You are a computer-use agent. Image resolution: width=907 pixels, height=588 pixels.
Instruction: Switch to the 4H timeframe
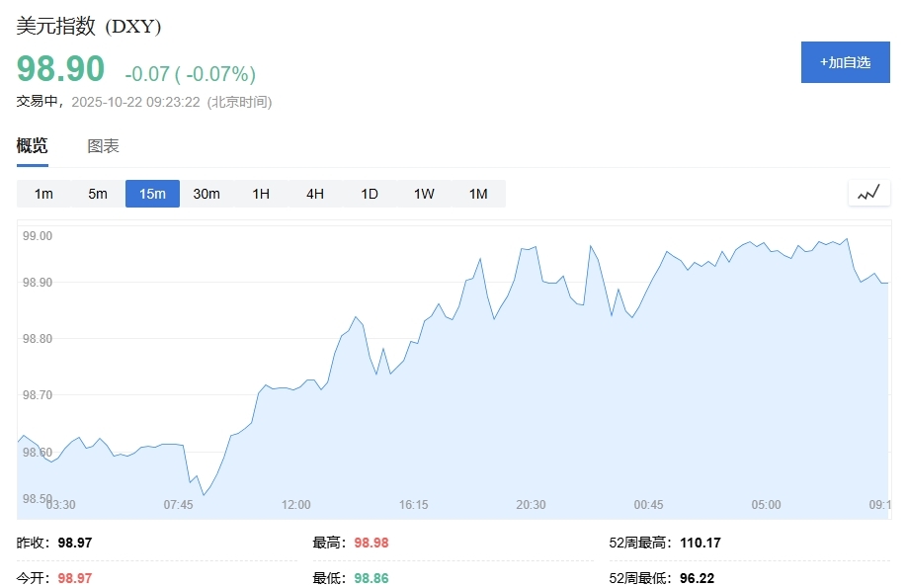(314, 194)
